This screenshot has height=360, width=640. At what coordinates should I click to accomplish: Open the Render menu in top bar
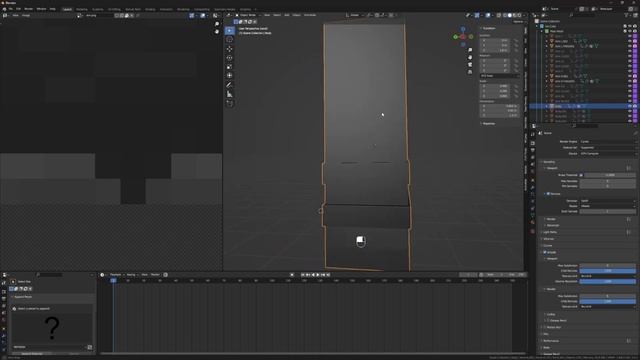coord(29,9)
